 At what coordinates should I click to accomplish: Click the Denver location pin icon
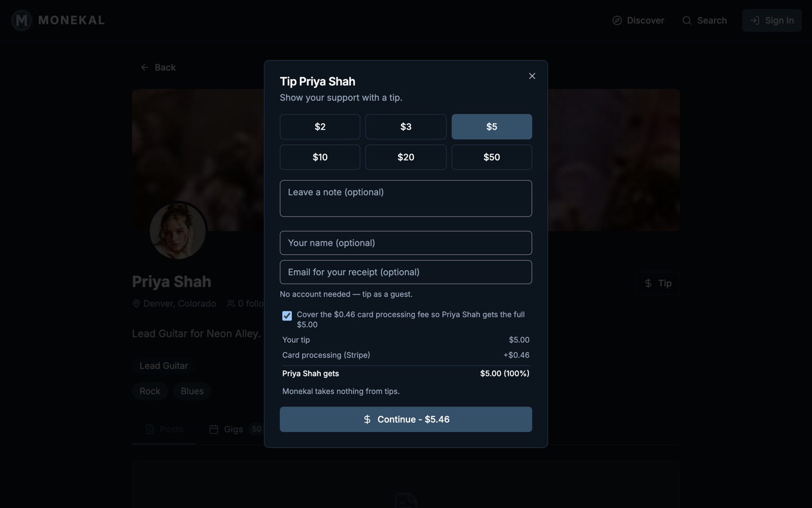pyautogui.click(x=136, y=303)
